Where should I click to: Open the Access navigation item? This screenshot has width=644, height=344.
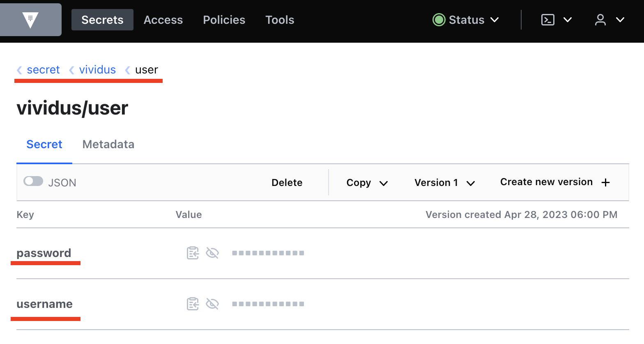pyautogui.click(x=163, y=20)
